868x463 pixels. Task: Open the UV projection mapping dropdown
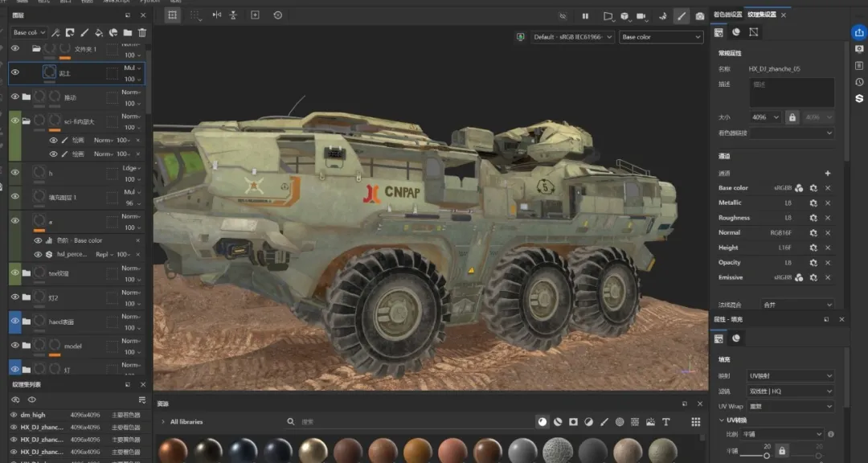tap(791, 376)
